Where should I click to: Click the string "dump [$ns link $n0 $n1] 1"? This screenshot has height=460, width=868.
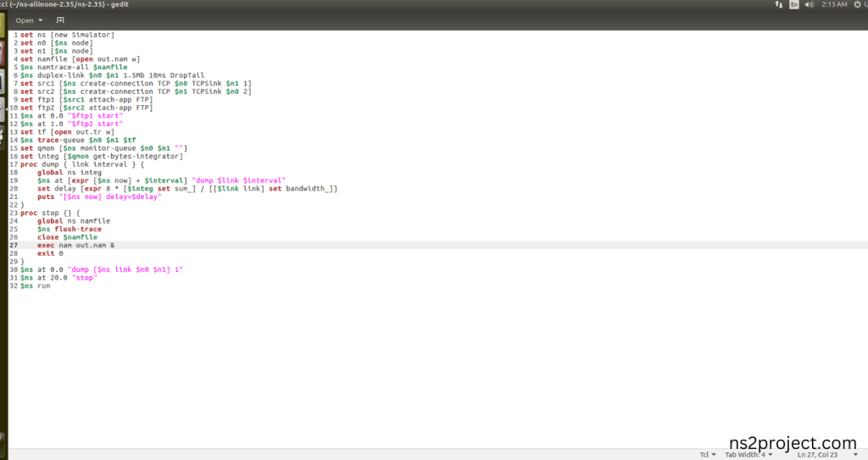[125, 270]
